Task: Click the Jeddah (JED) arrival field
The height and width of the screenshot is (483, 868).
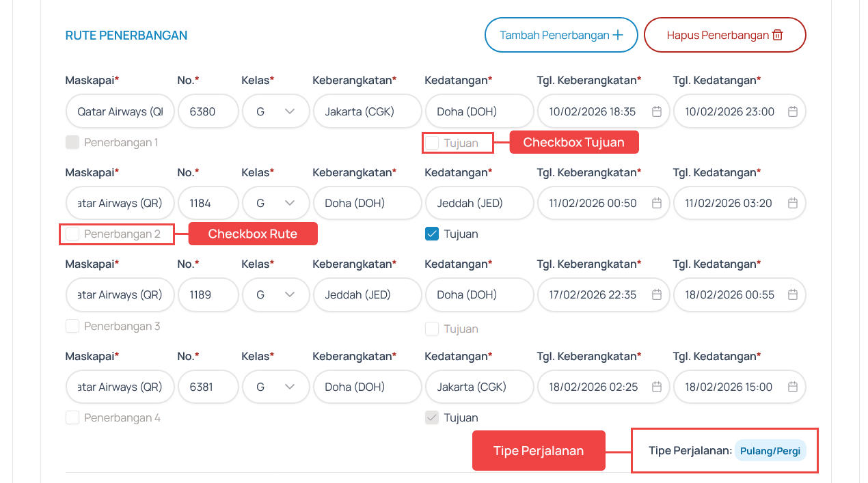Action: 479,203
